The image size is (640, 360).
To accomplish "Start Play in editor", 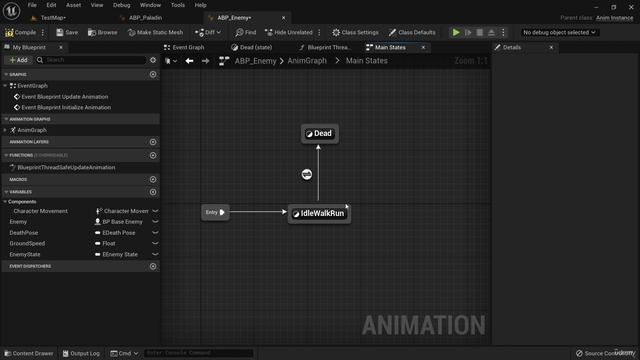I will point(456,32).
